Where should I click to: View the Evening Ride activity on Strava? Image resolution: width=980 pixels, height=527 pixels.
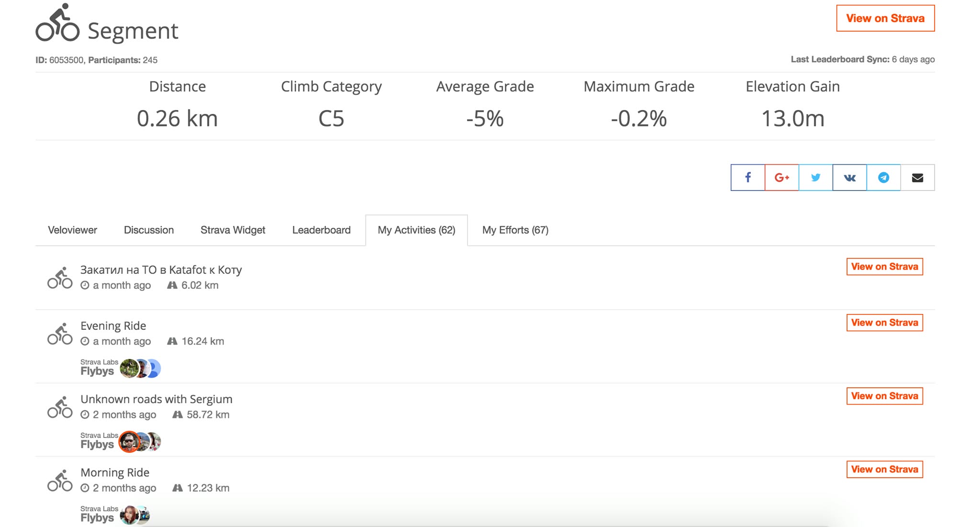(884, 323)
